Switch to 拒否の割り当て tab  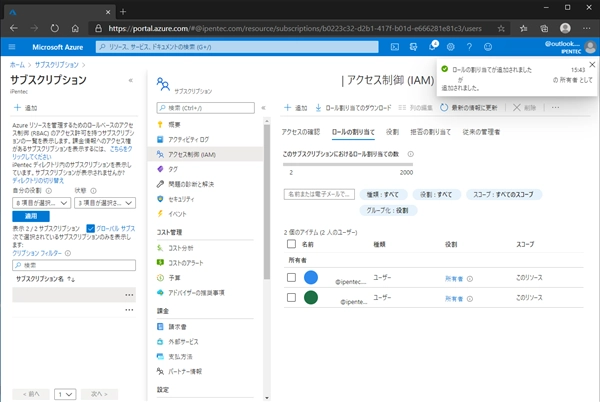[430, 132]
